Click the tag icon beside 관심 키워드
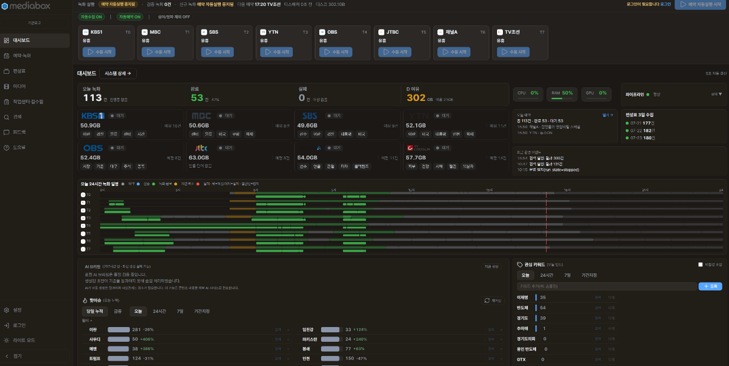 (520, 265)
